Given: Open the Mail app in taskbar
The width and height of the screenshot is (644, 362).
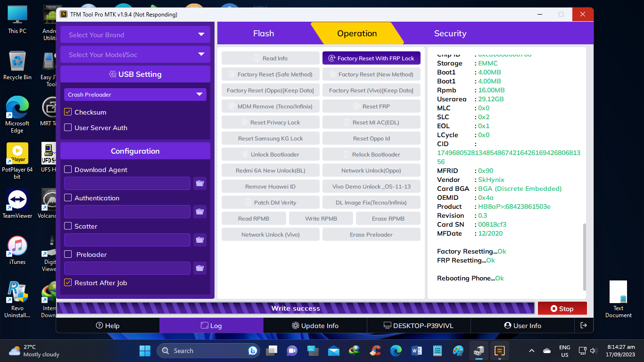Looking at the screenshot, I should click(334, 351).
